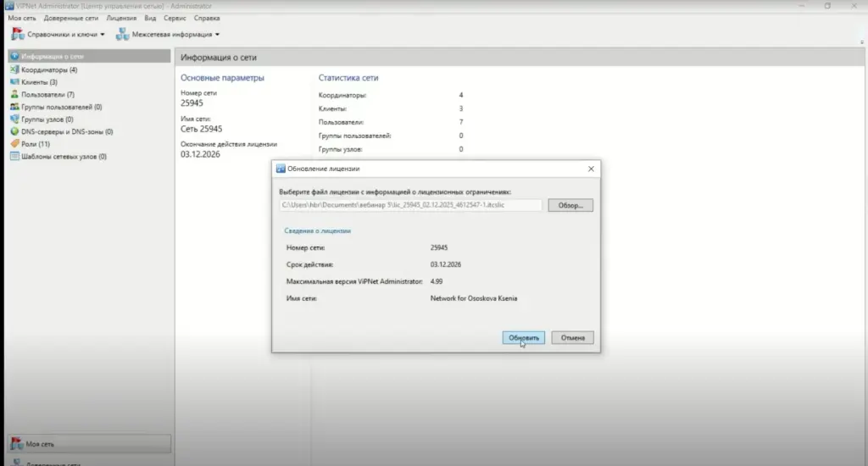Click the Отмена button in license dialog
This screenshot has width=868, height=466.
click(572, 337)
